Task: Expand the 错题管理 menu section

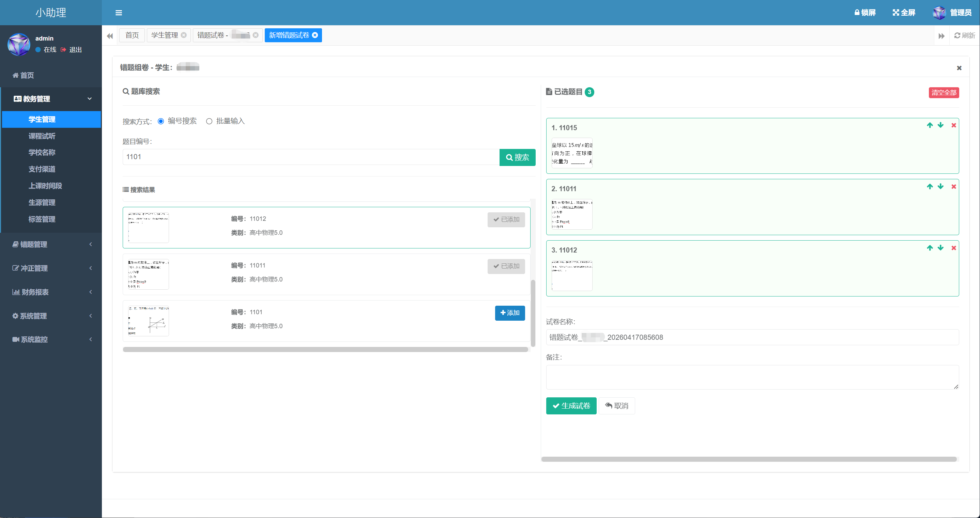Action: pyautogui.click(x=51, y=244)
